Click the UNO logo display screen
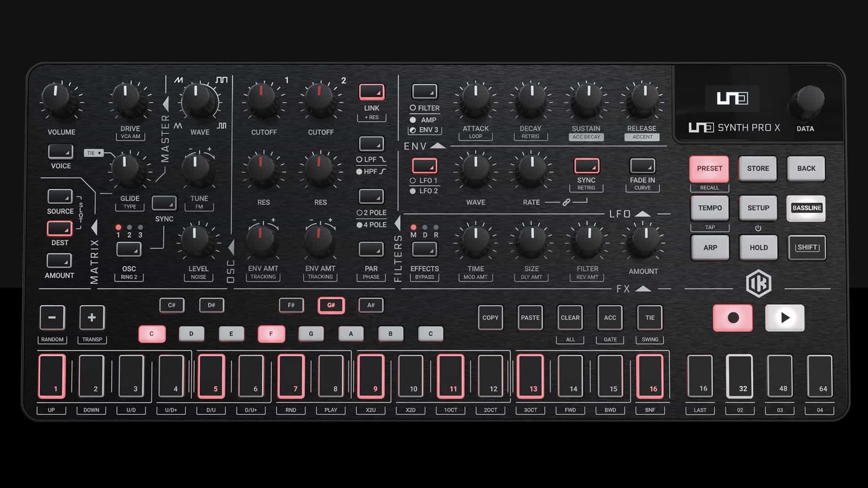 click(732, 98)
